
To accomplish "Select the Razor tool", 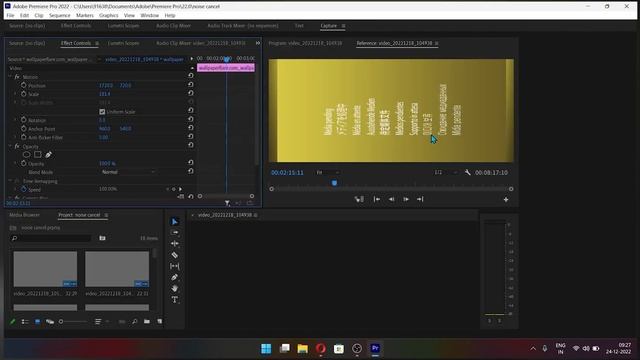I will click(x=175, y=255).
